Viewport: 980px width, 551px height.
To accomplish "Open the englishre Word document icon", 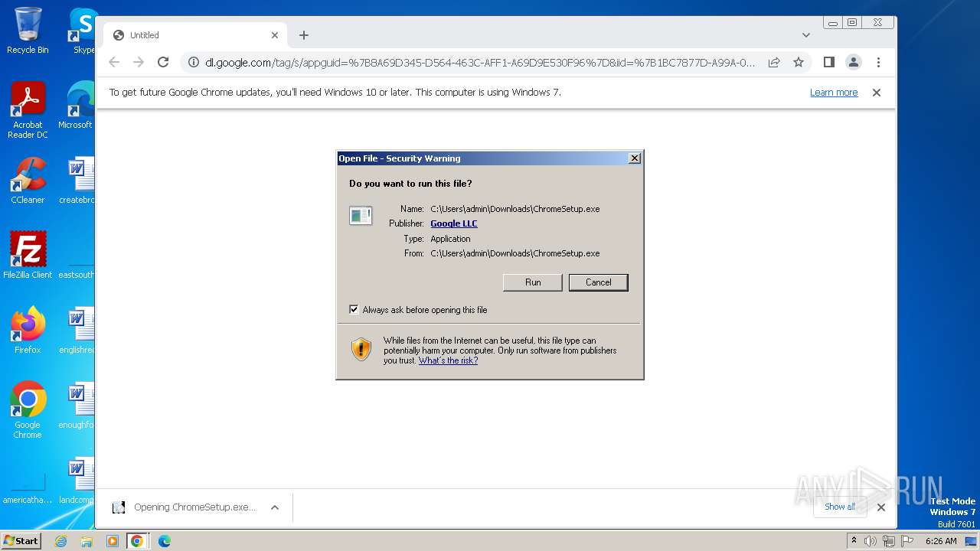I will tap(77, 331).
